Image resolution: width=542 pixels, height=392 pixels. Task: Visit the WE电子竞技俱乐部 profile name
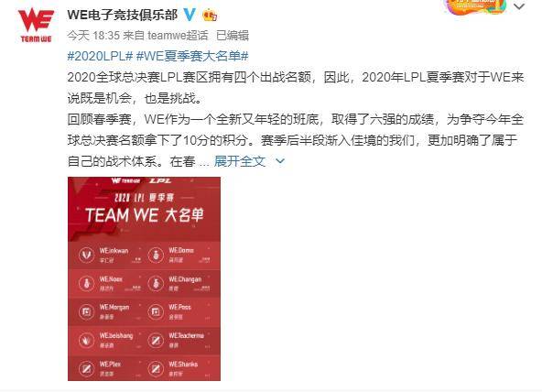click(x=123, y=15)
